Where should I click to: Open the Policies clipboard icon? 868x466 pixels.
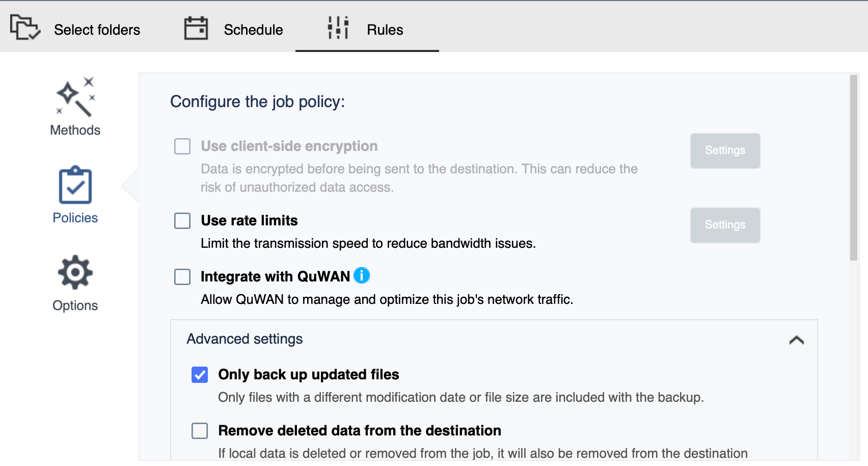pos(75,185)
